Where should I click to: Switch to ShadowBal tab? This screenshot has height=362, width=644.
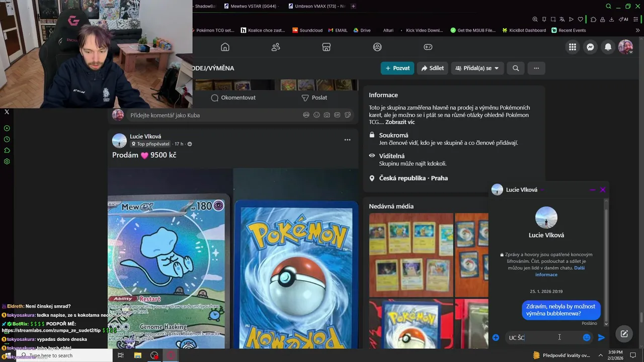[x=205, y=6]
